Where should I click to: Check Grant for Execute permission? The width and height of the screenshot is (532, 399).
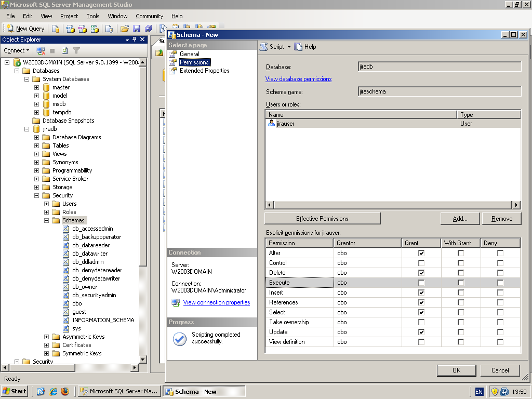tap(421, 283)
